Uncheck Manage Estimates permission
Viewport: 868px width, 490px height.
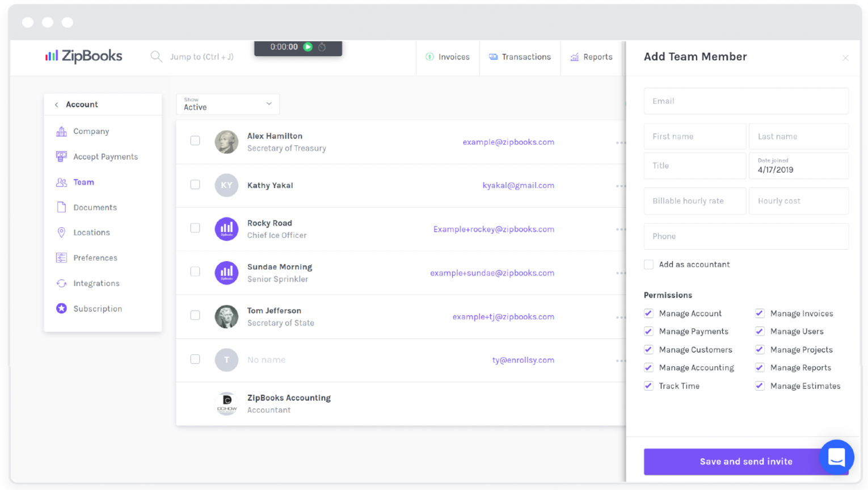(760, 386)
